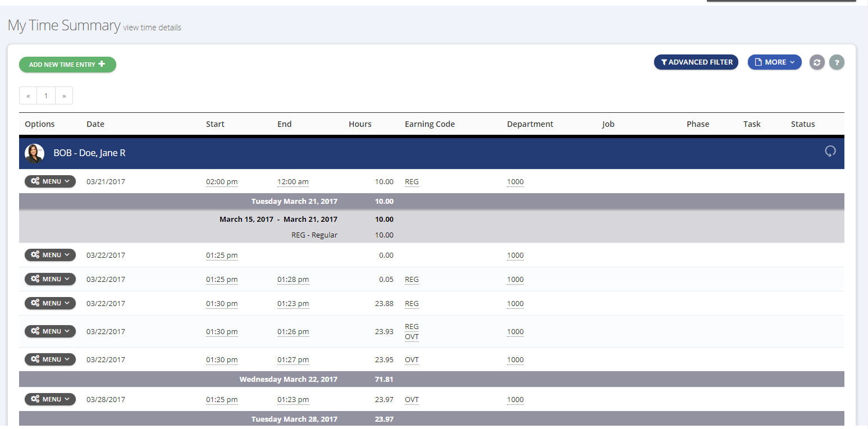The height and width of the screenshot is (429, 868).
Task: Open Menu dropdown for 23.88 hours entry
Action: 50,303
